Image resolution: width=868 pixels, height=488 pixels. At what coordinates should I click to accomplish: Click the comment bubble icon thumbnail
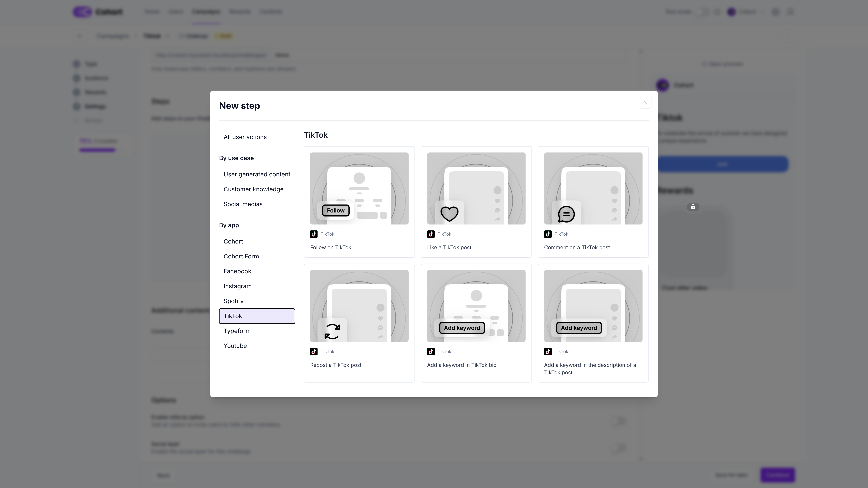tap(566, 214)
